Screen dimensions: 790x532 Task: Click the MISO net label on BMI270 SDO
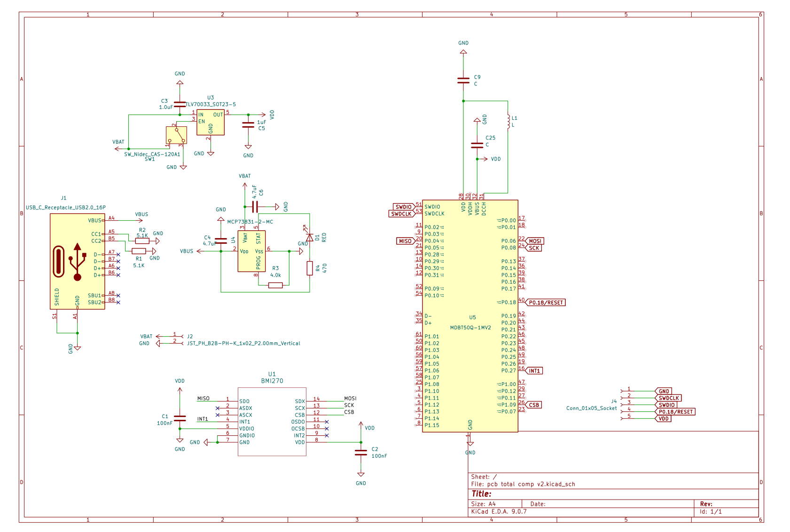pyautogui.click(x=203, y=398)
